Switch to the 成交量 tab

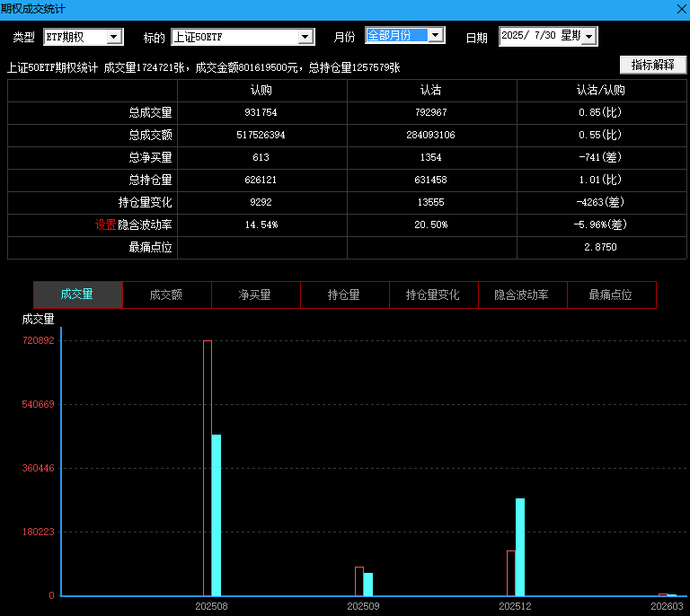[77, 295]
